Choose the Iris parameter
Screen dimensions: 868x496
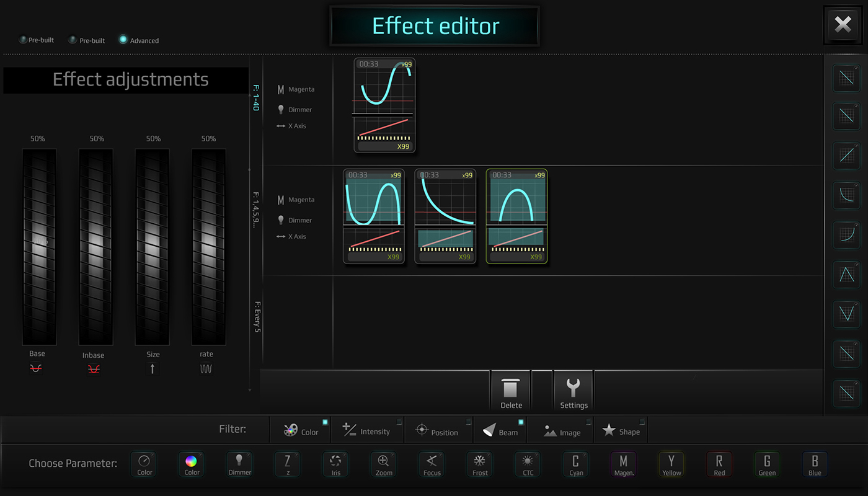[x=335, y=464]
